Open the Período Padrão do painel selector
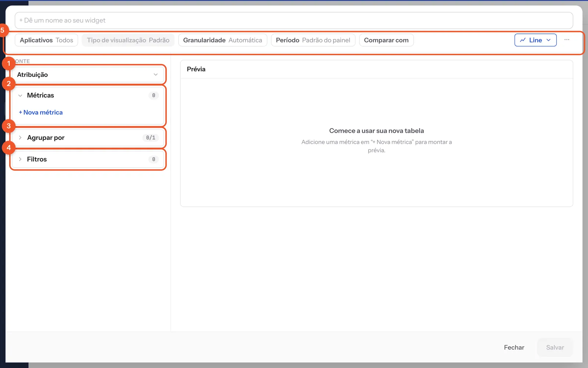Screen dimensions: 588x368 pyautogui.click(x=313, y=40)
